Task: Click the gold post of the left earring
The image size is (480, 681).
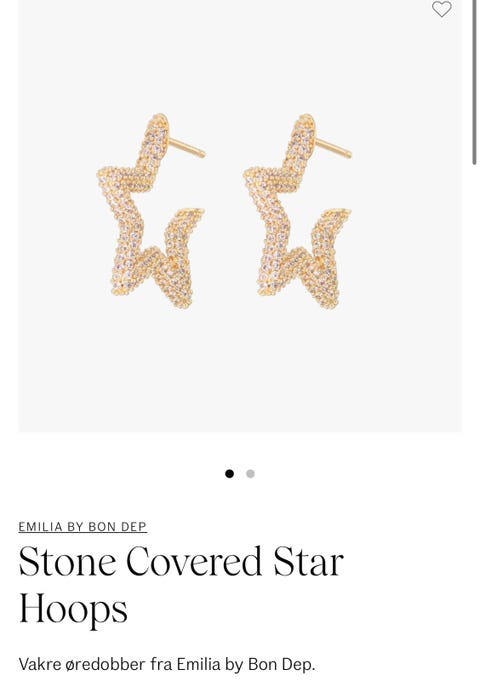Action: (x=187, y=148)
